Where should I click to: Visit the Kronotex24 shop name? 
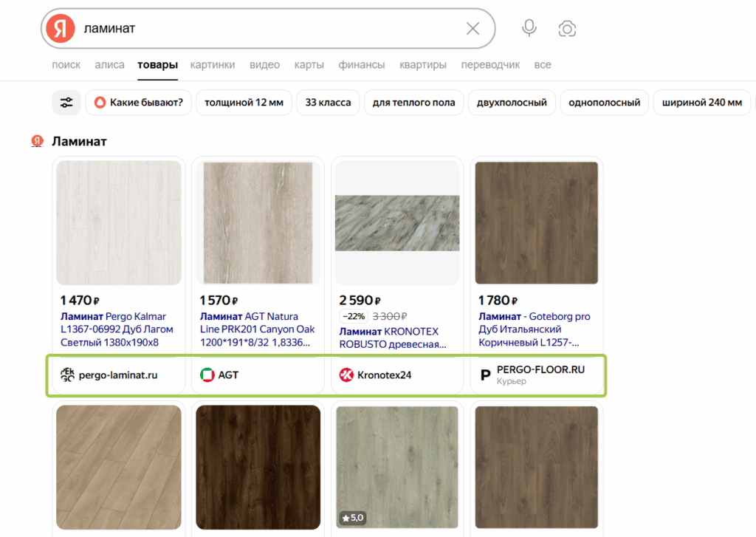[384, 375]
